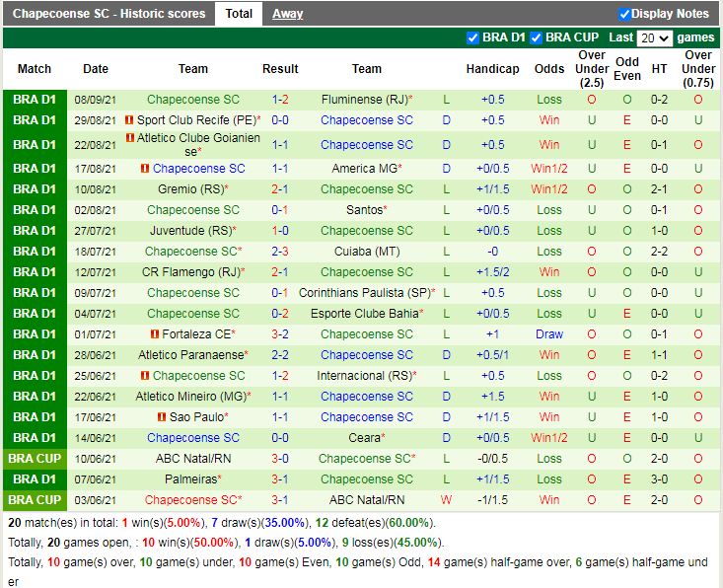Click the 2-3 result against Cuiaba (MT)
723x588 pixels.
click(280, 252)
